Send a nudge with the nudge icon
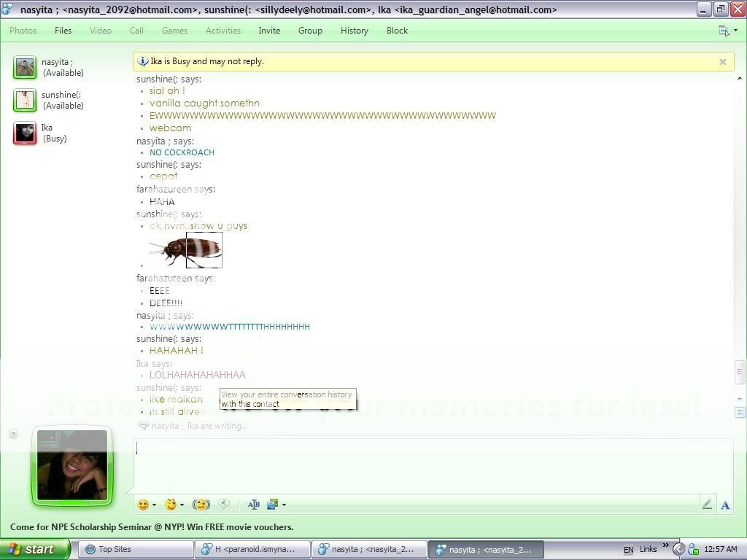 (x=201, y=505)
